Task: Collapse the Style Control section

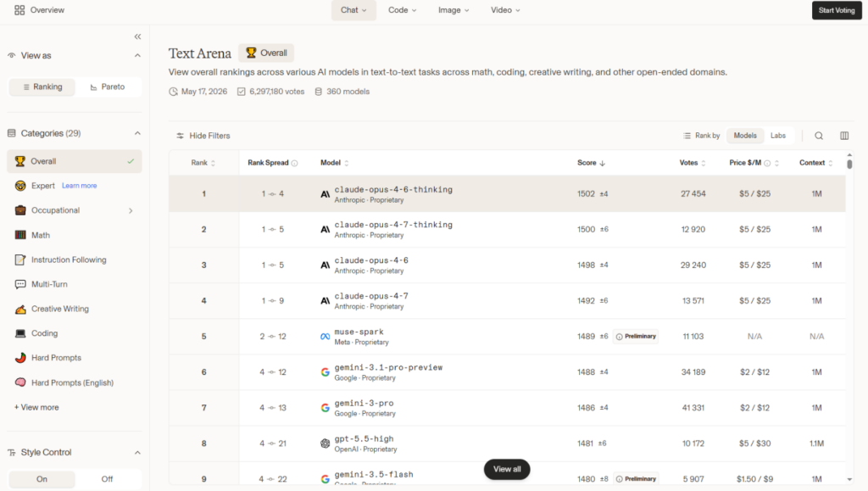Action: click(x=137, y=453)
